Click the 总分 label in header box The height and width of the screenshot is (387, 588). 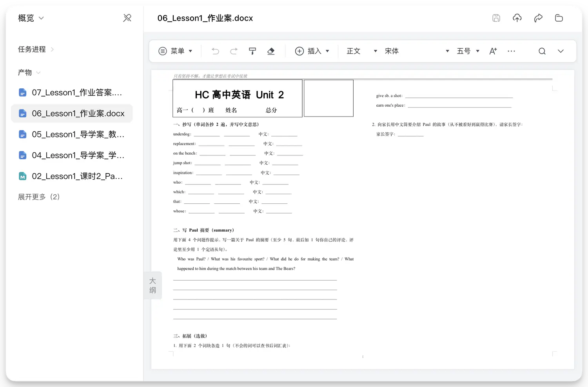point(271,110)
